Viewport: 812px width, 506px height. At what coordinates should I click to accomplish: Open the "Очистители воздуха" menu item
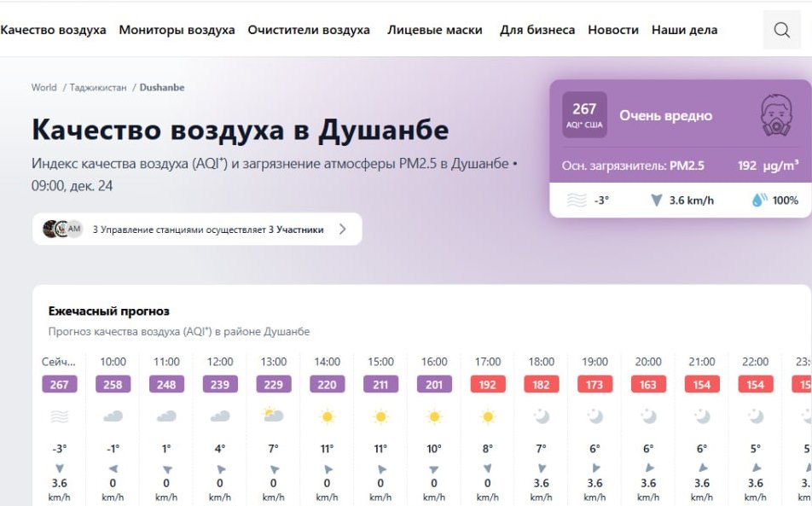[309, 30]
